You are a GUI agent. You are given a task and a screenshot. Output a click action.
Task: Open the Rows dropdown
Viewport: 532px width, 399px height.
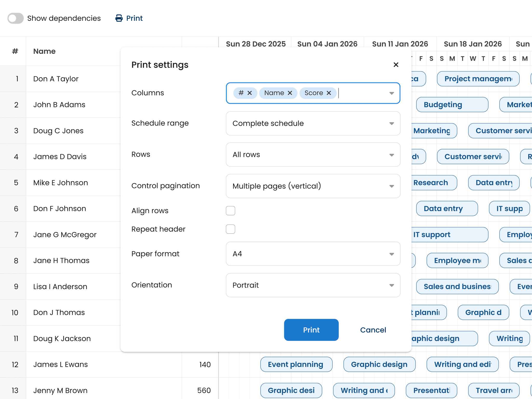313,155
